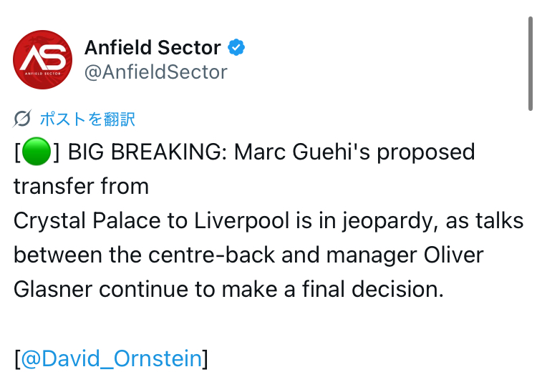Click the text line 'transfer from'
This screenshot has width=537, height=392.
[81, 187]
